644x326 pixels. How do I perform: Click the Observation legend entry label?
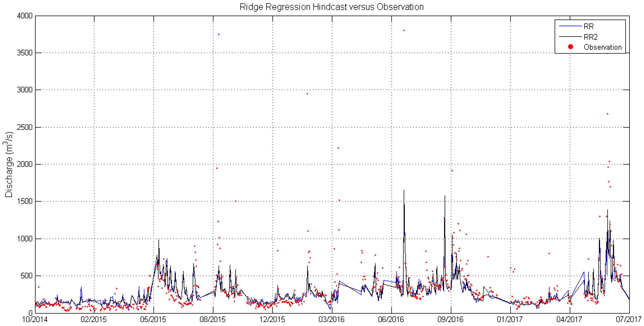tap(603, 47)
